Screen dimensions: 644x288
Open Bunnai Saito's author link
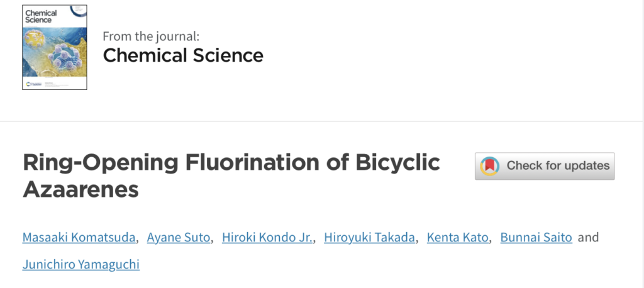tap(536, 238)
